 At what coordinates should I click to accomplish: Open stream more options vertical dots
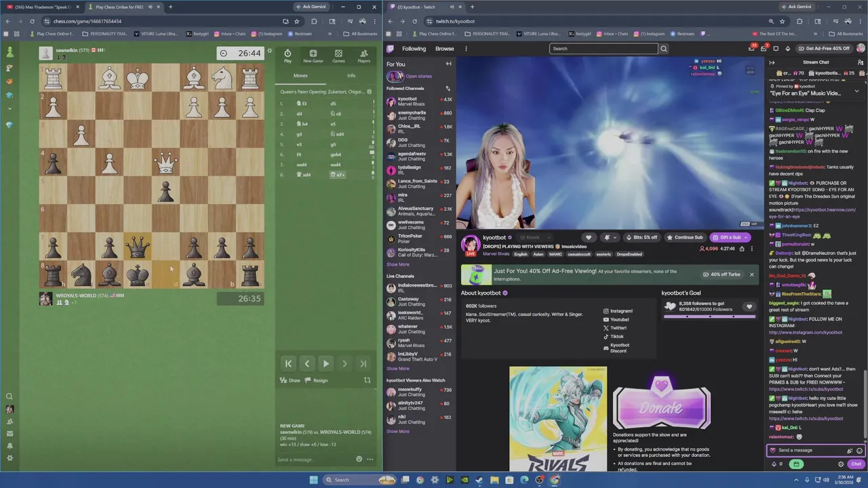(751, 249)
